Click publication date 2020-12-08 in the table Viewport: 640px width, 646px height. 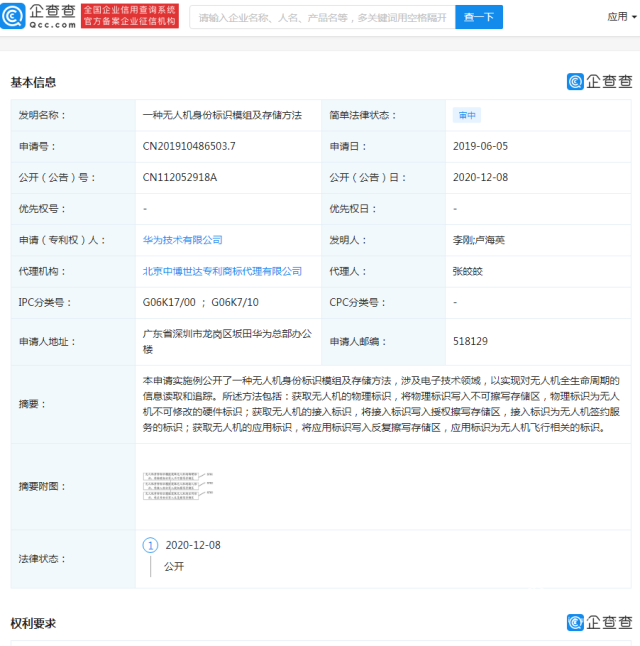[x=481, y=178]
